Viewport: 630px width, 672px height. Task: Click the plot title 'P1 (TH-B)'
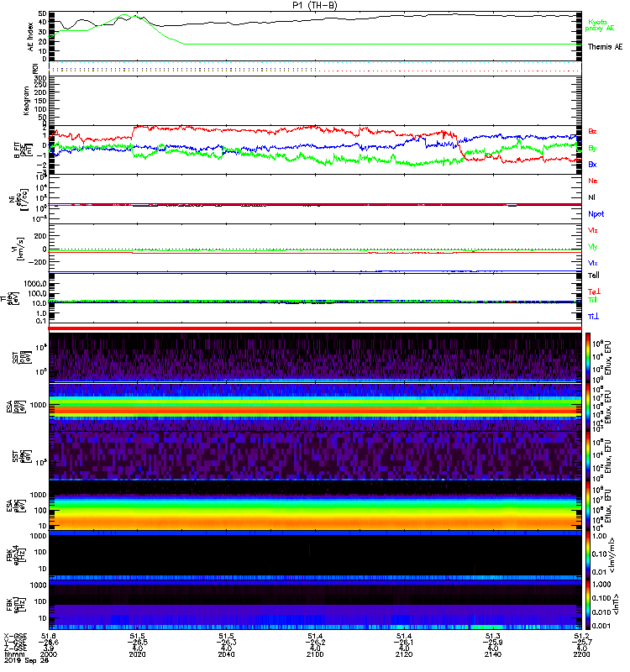(315, 5)
